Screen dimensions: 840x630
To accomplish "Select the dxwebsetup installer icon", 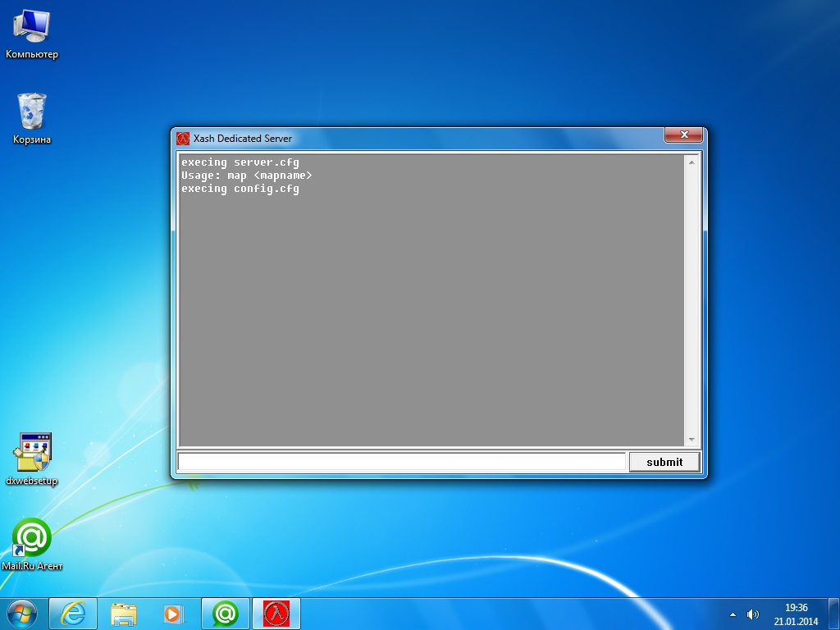I will click(32, 454).
